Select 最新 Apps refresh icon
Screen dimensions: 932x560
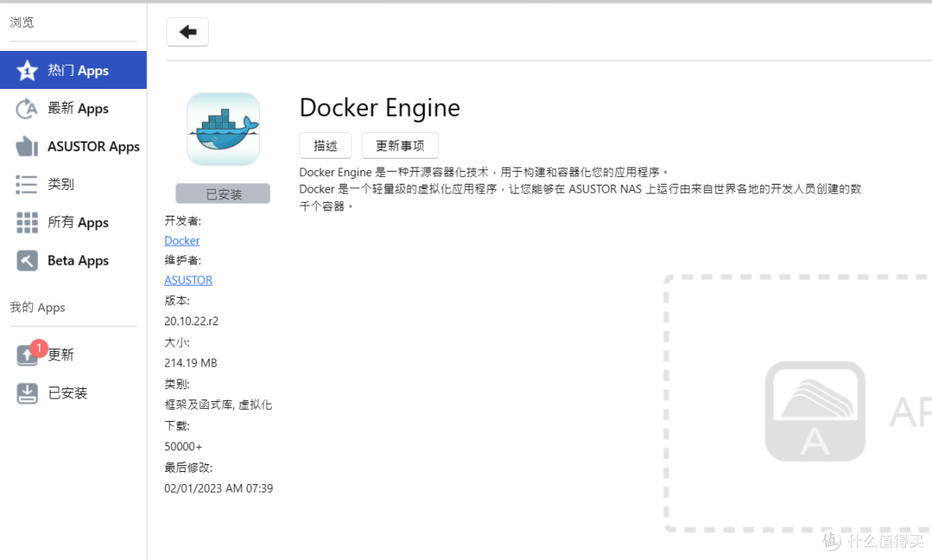click(27, 108)
